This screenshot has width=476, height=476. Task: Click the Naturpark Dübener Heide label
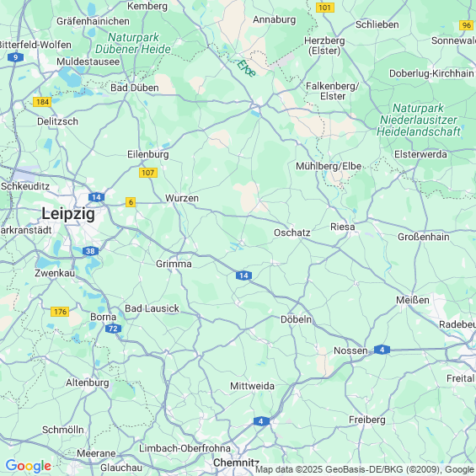pyautogui.click(x=133, y=43)
